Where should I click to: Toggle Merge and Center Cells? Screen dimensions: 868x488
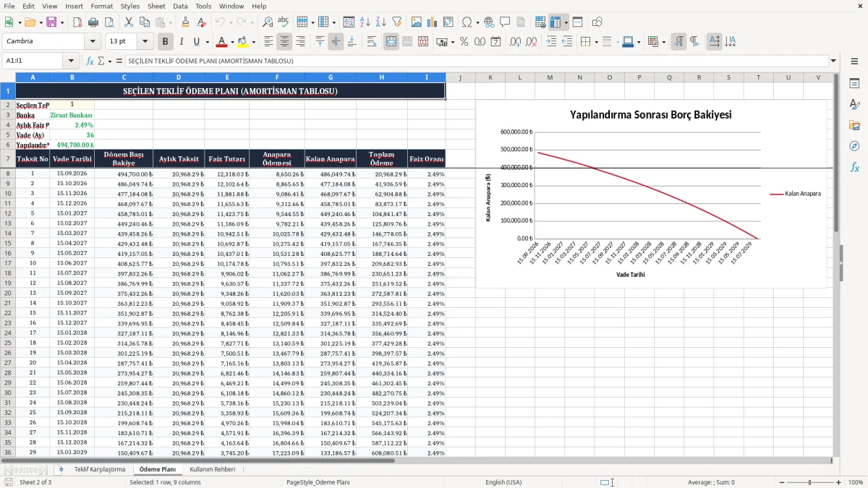coord(391,42)
